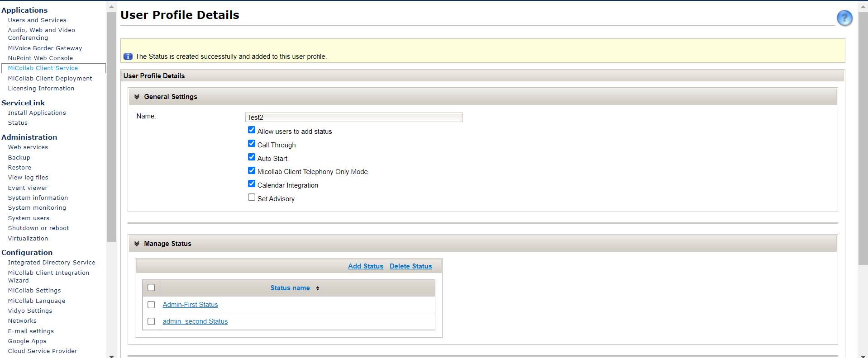Click the Name input field
The image size is (868, 358).
coord(353,118)
